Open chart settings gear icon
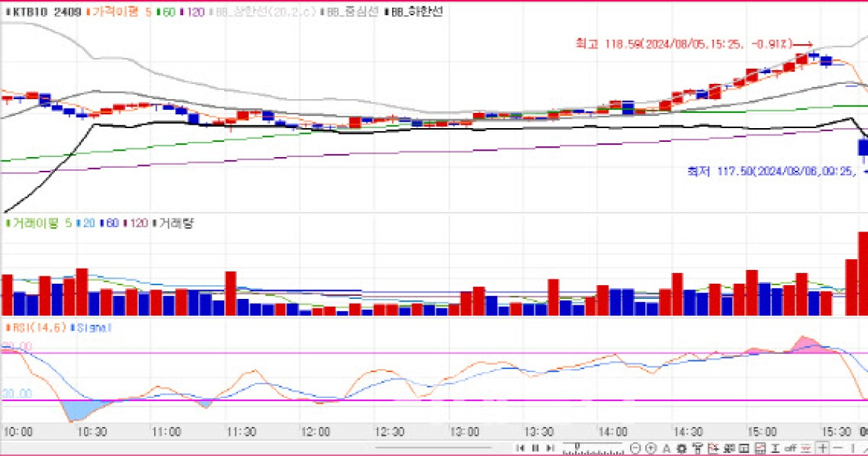The image size is (868, 456). [681, 448]
